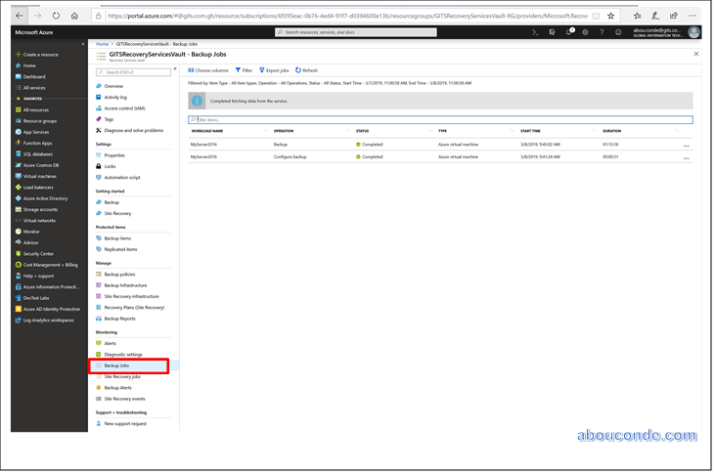This screenshot has height=472, width=714.
Task: Open the ellipsis menu for Backup job row
Action: click(x=686, y=144)
